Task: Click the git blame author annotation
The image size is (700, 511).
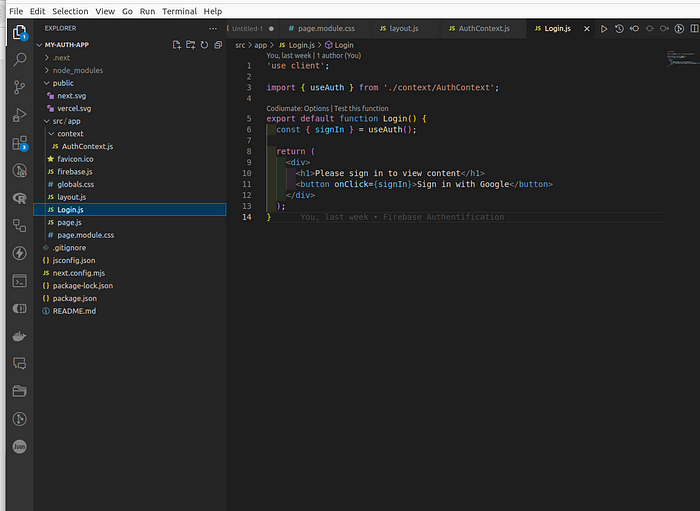Action: click(313, 55)
